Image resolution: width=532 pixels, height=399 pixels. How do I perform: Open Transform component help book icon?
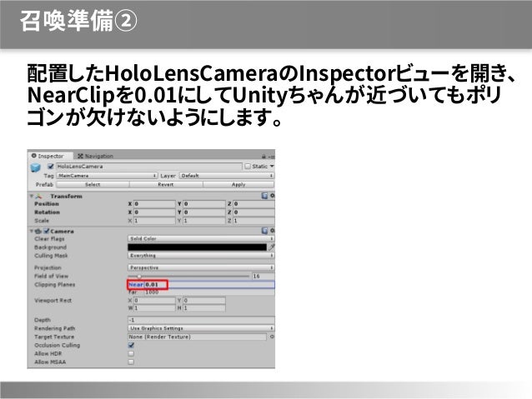pos(264,196)
